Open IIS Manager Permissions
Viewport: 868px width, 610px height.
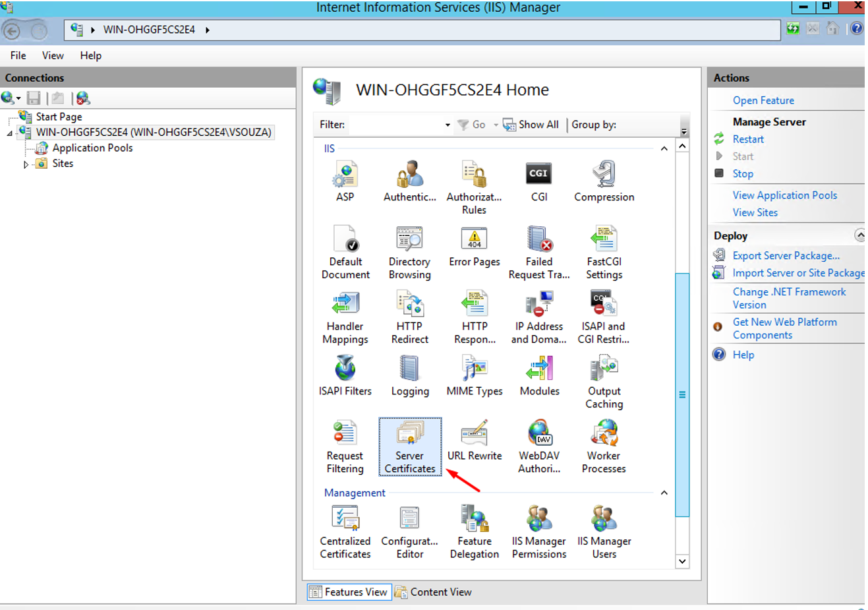pos(538,532)
